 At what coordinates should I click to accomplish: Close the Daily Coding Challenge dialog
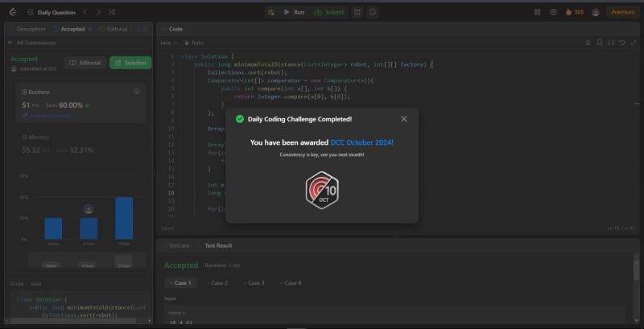404,119
